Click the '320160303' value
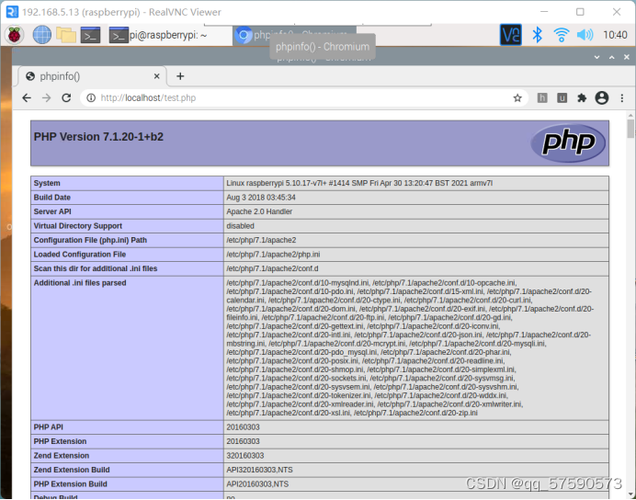Image resolution: width=636 pixels, height=500 pixels. tap(245, 455)
